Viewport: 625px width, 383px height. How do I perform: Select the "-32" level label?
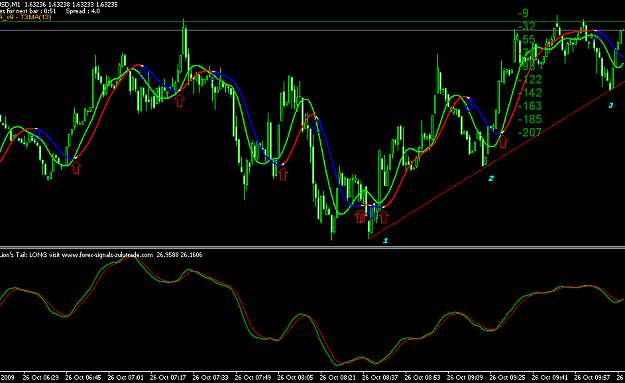[x=527, y=26]
